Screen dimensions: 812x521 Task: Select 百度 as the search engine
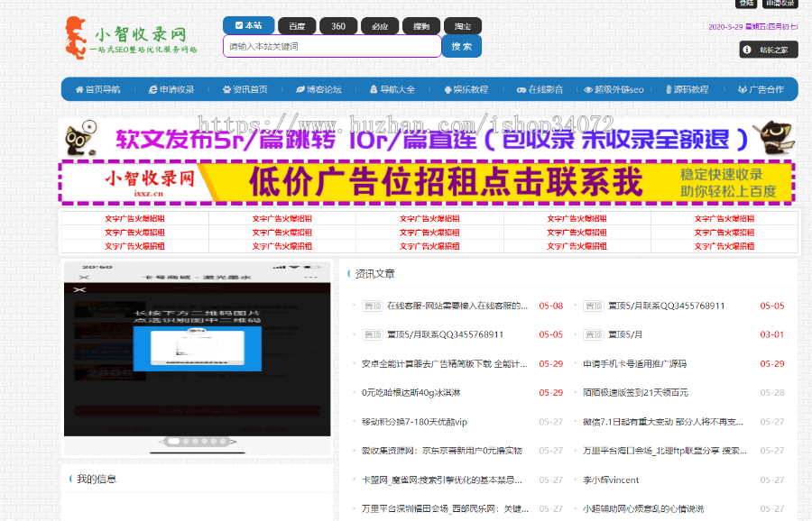(297, 25)
